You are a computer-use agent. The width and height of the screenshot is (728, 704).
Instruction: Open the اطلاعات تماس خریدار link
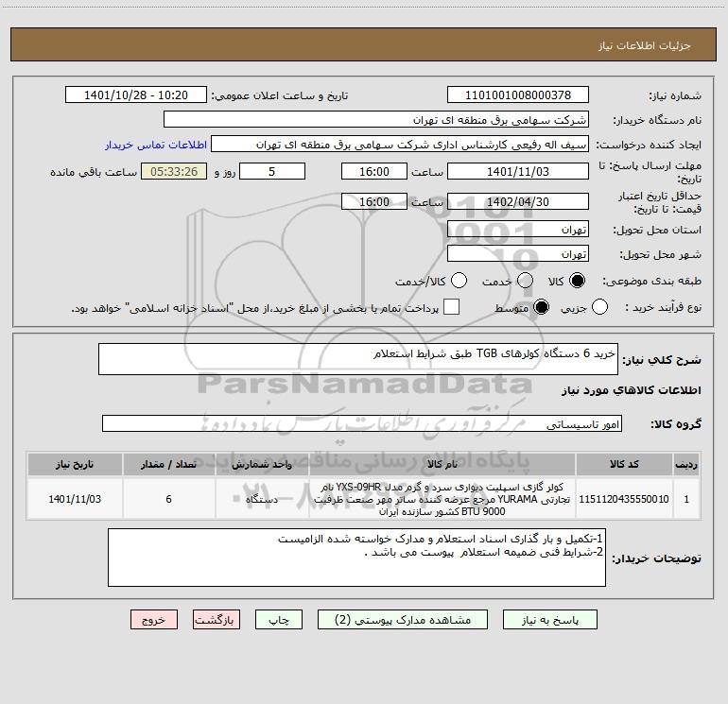tap(156, 145)
